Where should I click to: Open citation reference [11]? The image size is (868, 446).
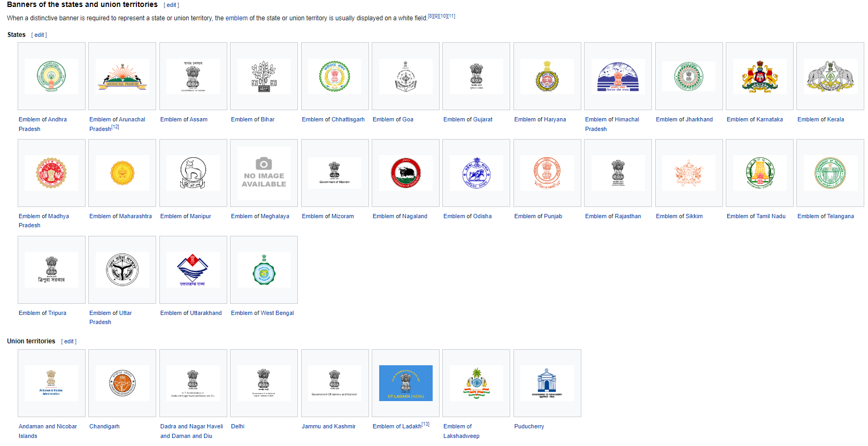pos(451,16)
